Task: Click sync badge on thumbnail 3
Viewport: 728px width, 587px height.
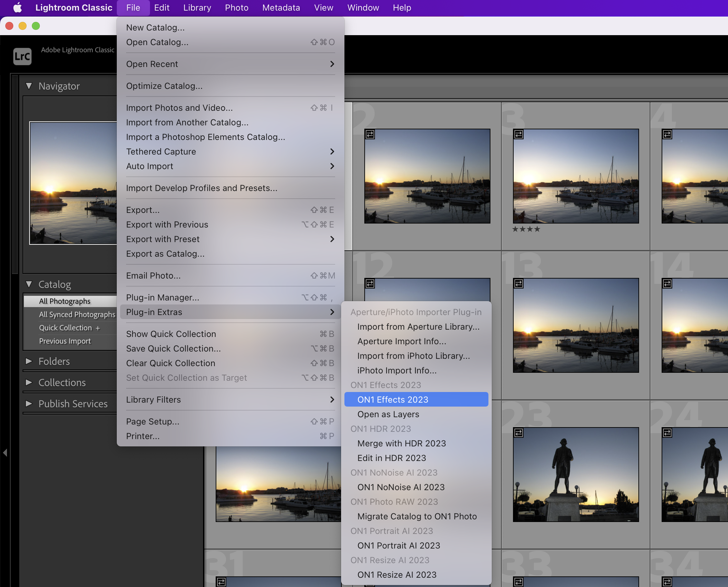Action: (518, 134)
